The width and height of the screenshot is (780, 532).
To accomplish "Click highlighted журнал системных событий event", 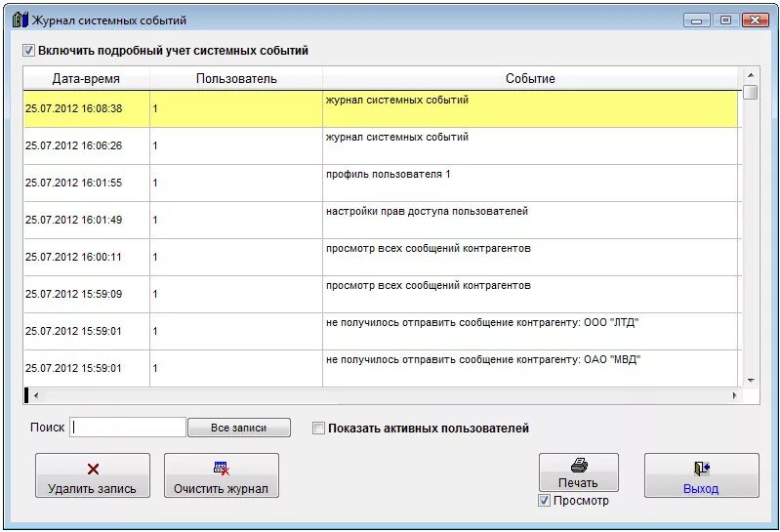I will coord(397,100).
